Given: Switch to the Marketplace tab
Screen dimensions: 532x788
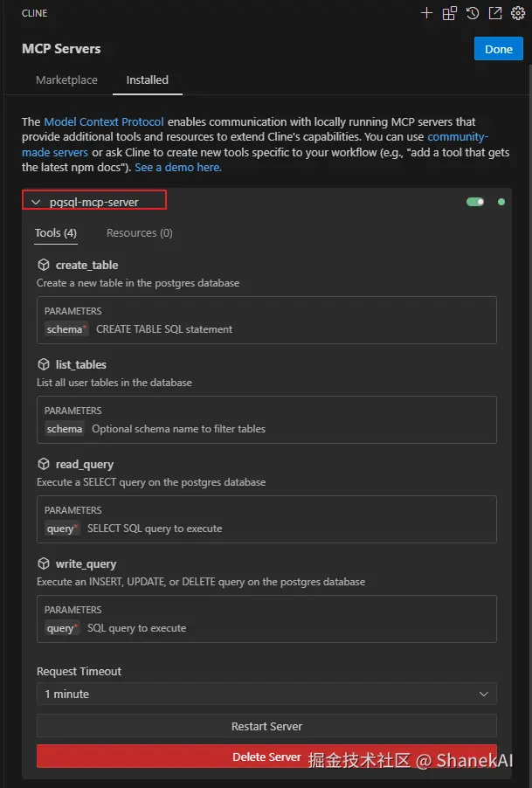Looking at the screenshot, I should 66,79.
